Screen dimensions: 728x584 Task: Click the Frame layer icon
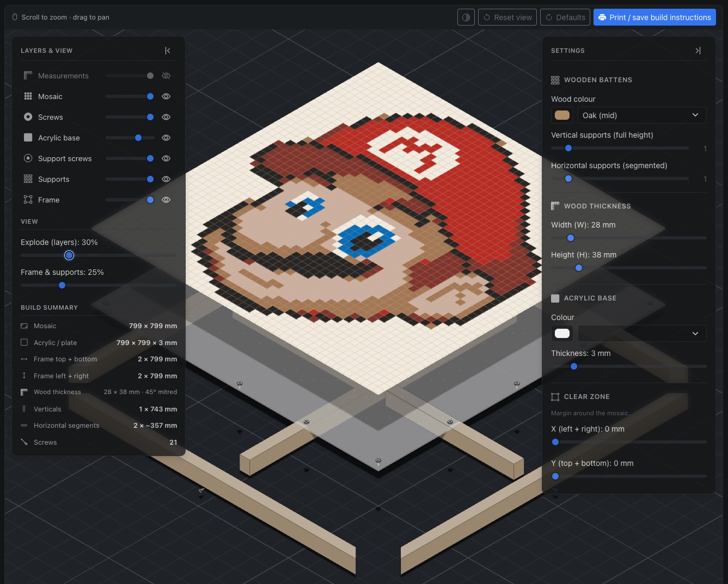coord(28,200)
